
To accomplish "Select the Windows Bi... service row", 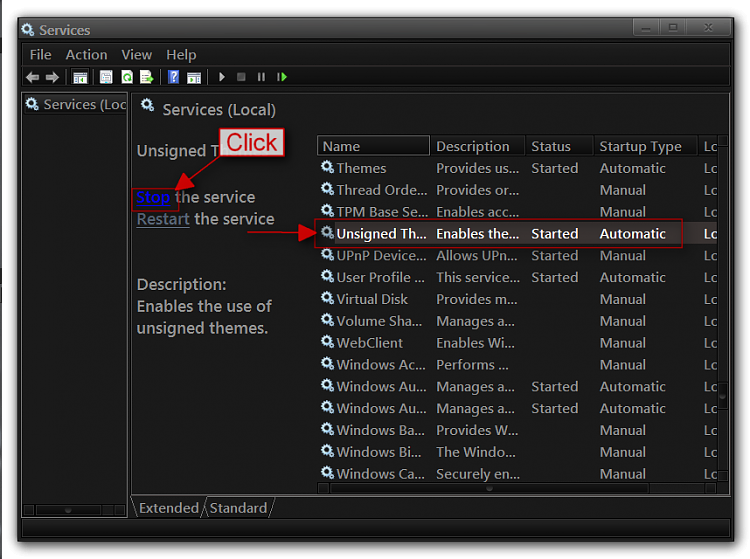I will (x=518, y=452).
